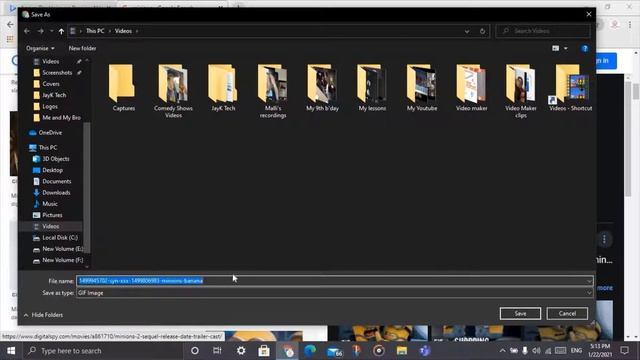The width and height of the screenshot is (640, 360).
Task: Select Me and My Bro folder
Action: pos(61,118)
